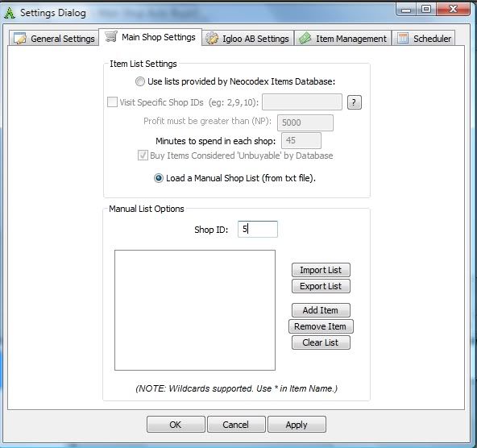Open the question mark help button
The width and height of the screenshot is (477, 448).
(x=354, y=102)
